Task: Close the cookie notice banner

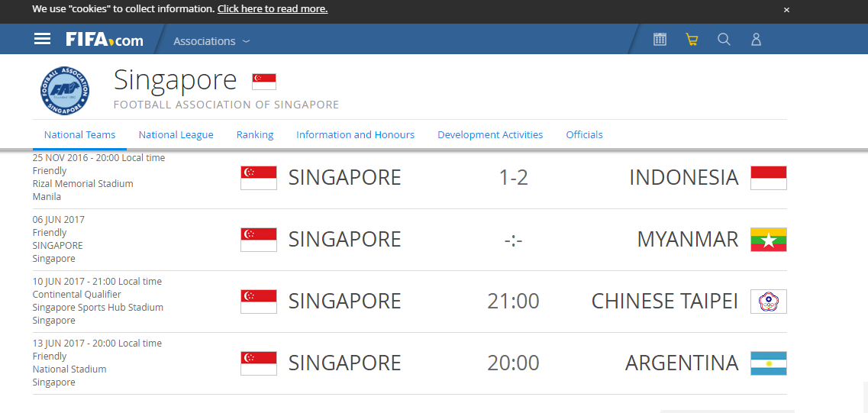Action: 786,10
